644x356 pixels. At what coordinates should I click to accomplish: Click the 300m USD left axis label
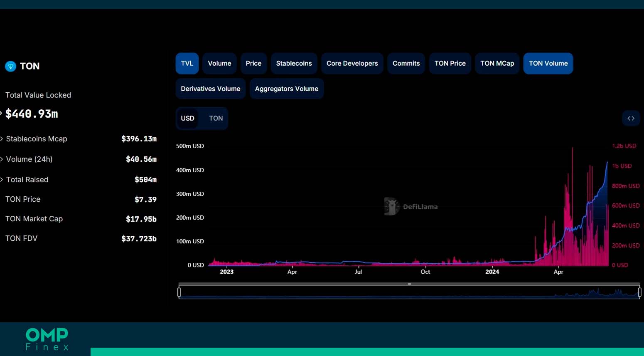[x=190, y=194]
